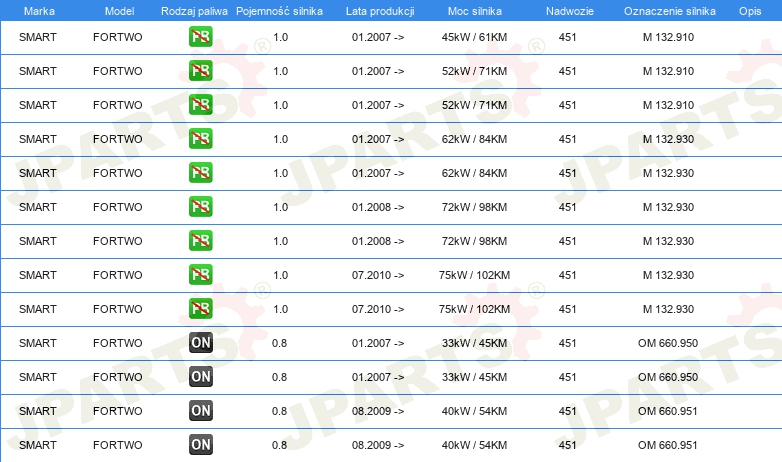Click petrol icon in first 75kW / 102KM row
This screenshot has height=462, width=782.
click(x=200, y=274)
